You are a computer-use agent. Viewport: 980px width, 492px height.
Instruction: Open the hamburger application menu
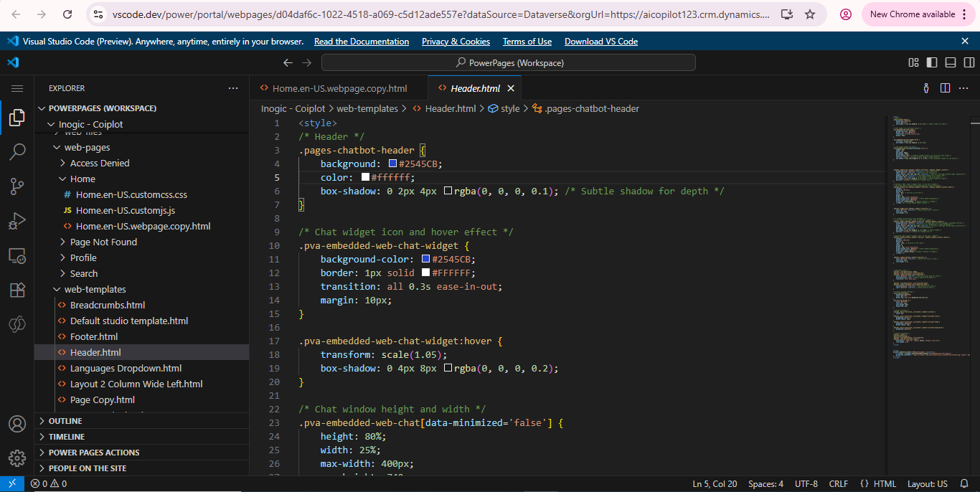point(17,88)
